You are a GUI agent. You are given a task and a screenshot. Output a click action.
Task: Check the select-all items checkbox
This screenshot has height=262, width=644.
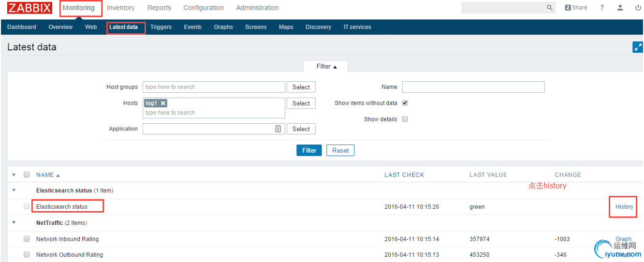tap(27, 175)
